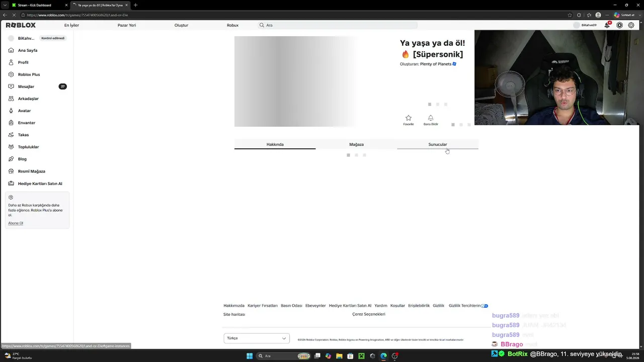Switch to the Mağaza tab
644x362 pixels.
[x=356, y=144]
